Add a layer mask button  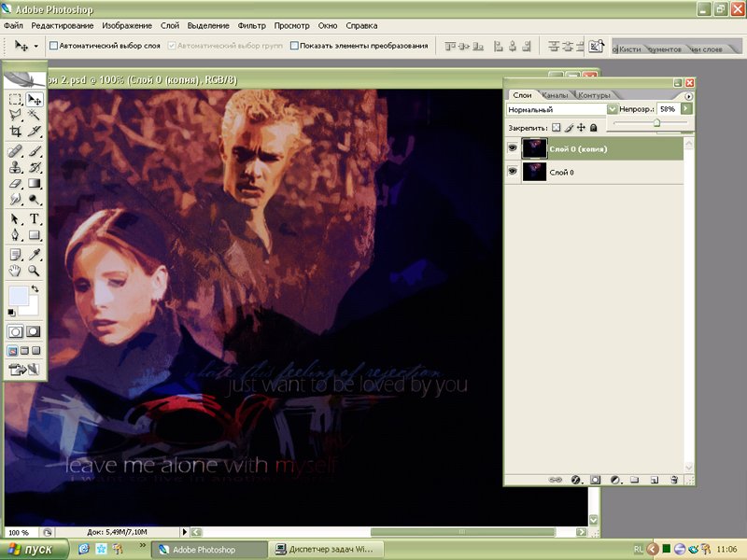click(x=595, y=480)
